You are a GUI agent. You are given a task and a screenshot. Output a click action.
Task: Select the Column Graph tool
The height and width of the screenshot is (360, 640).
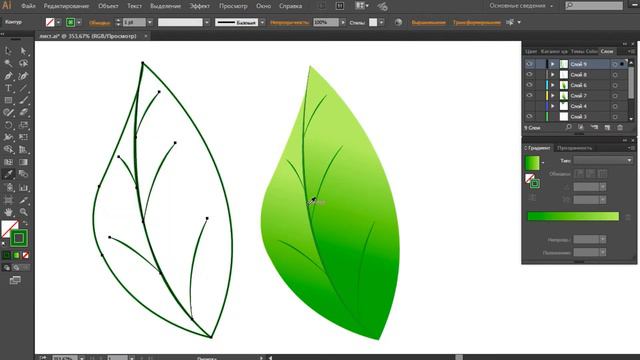coord(23,187)
